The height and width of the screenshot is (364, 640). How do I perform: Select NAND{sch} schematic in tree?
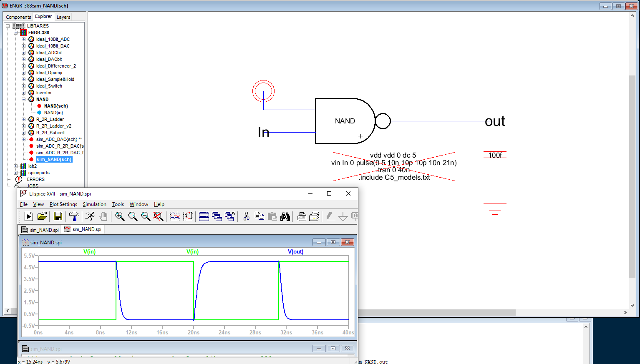coord(56,106)
